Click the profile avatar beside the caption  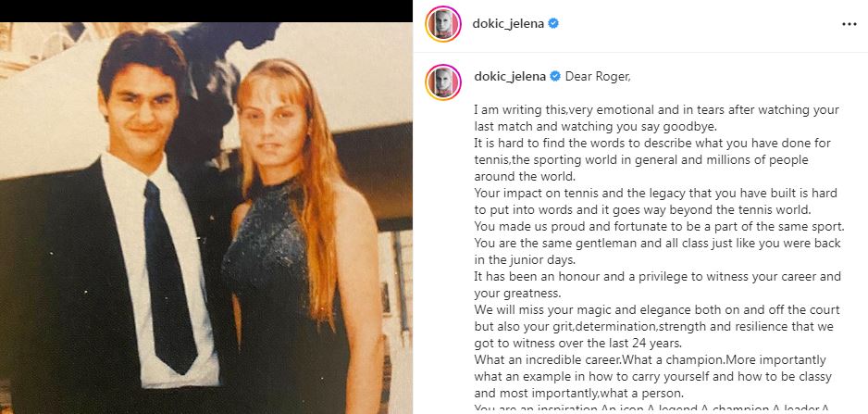[443, 82]
